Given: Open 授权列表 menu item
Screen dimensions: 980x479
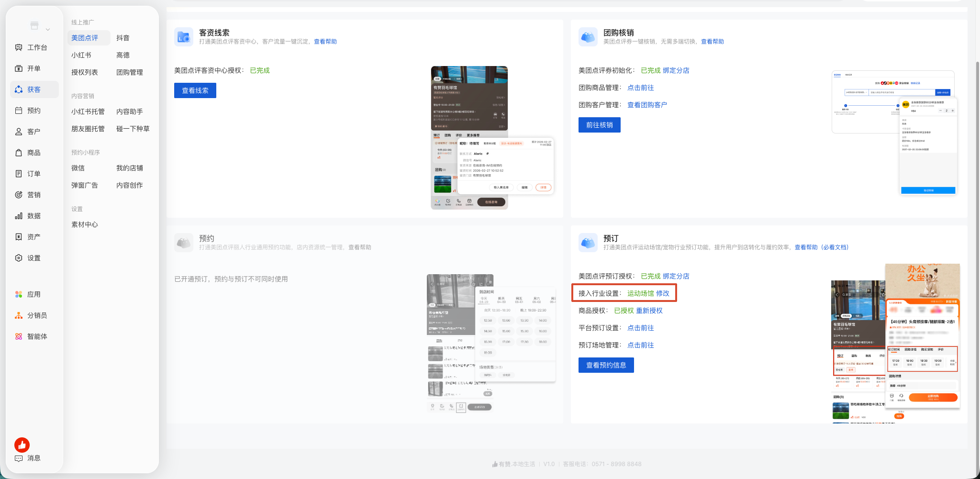Looking at the screenshot, I should tap(85, 72).
